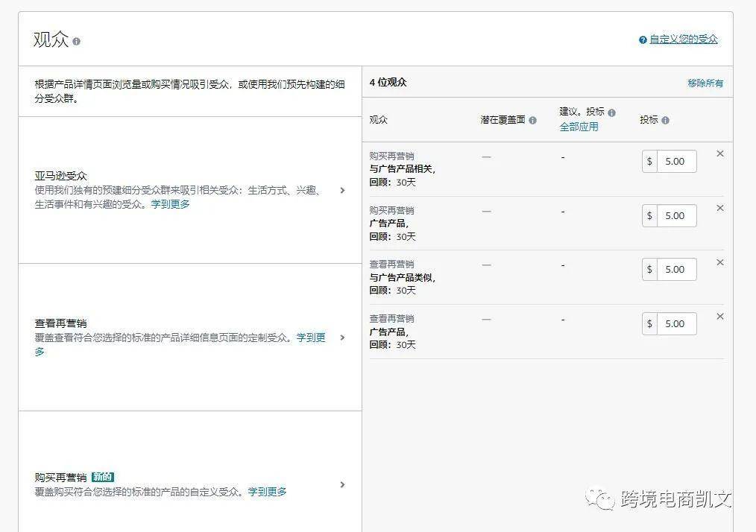The height and width of the screenshot is (532, 756).
Task: Remove 购买再营销 广告产品 audience row
Action: [719, 208]
